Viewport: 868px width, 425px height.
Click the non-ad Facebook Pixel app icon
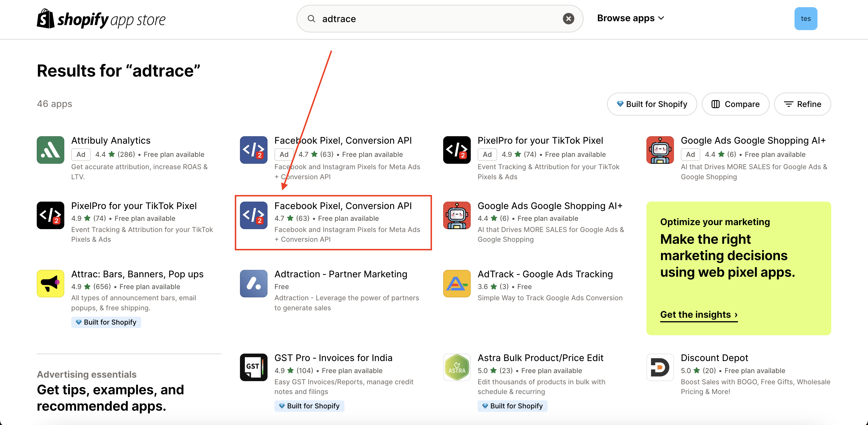tap(254, 215)
